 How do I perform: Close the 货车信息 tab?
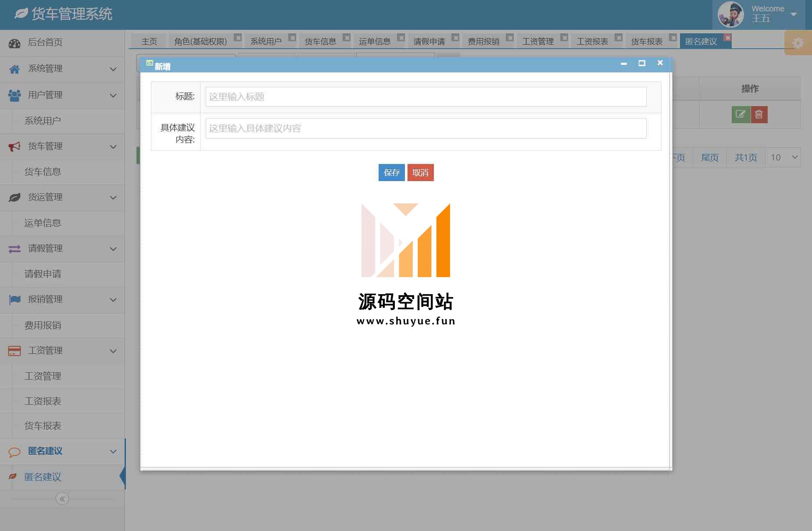pos(347,37)
